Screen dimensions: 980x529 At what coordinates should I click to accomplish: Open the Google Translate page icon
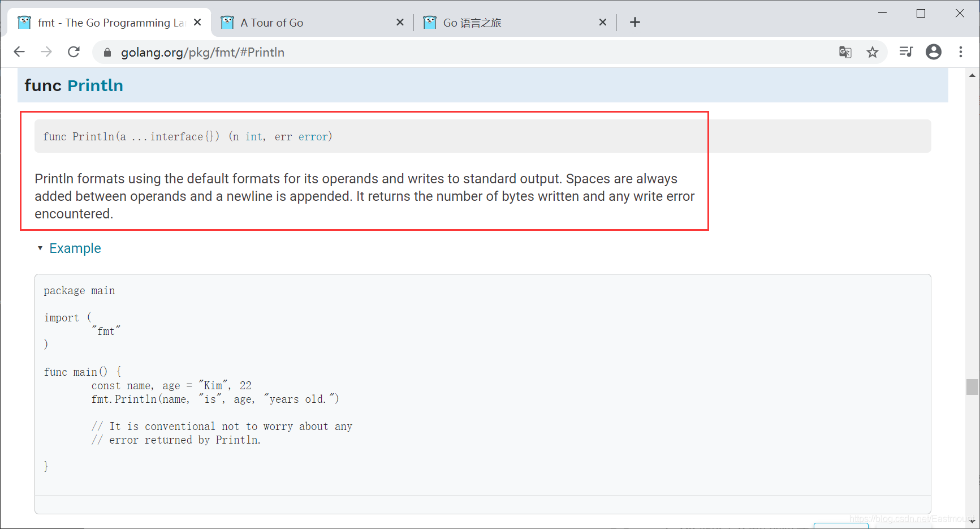(x=845, y=52)
